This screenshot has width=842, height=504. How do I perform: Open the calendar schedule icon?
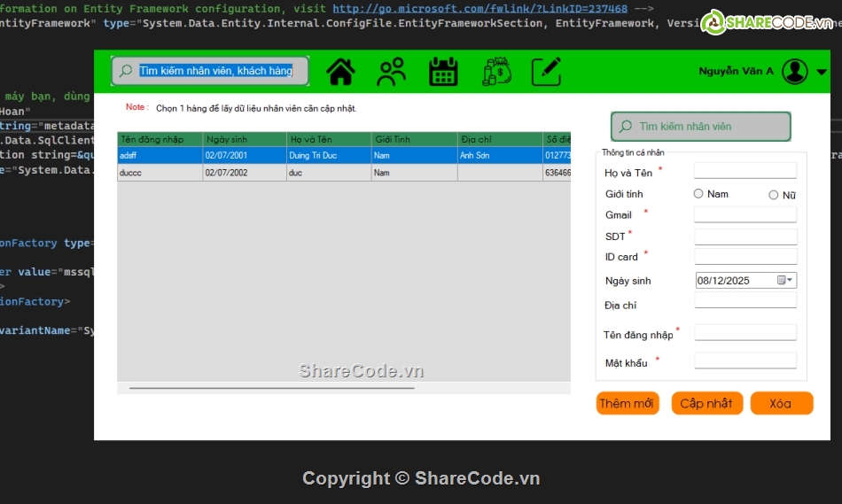tap(443, 72)
